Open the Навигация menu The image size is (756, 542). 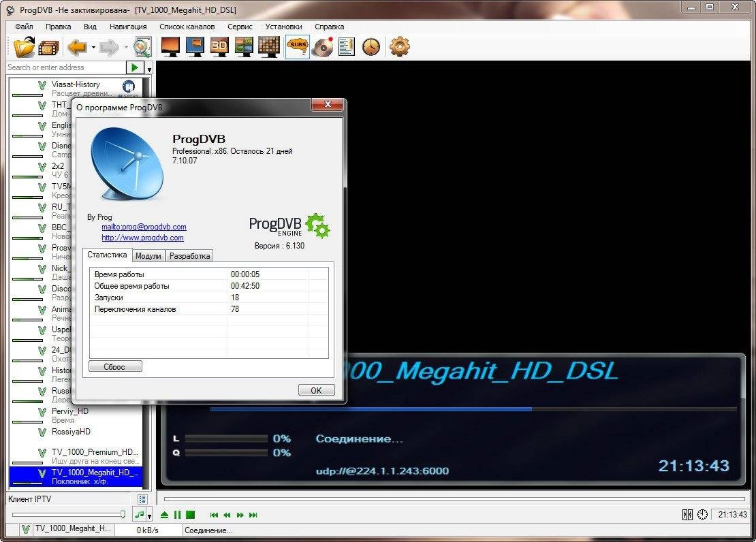(x=128, y=27)
